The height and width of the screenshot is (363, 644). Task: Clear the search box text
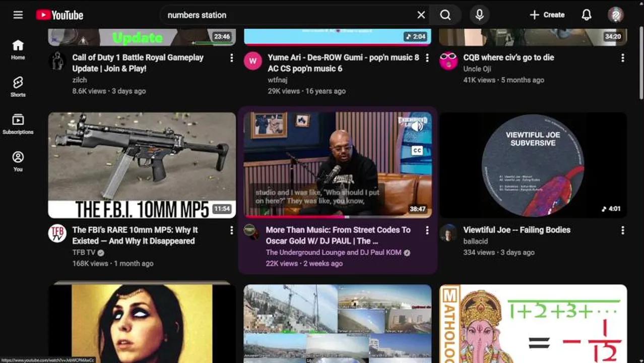[421, 15]
